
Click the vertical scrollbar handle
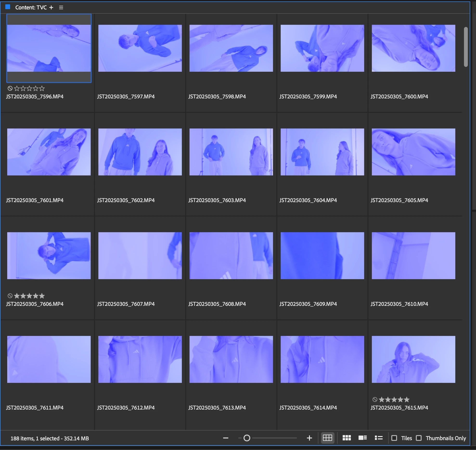pos(466,47)
